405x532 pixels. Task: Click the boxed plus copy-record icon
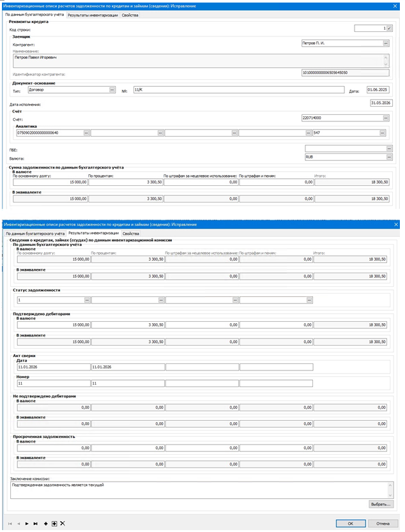(x=54, y=524)
